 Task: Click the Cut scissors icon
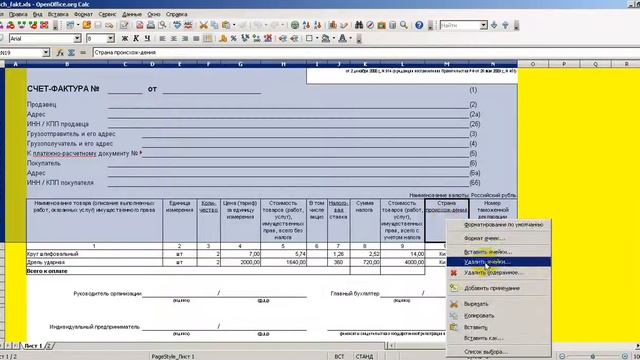[203, 25]
